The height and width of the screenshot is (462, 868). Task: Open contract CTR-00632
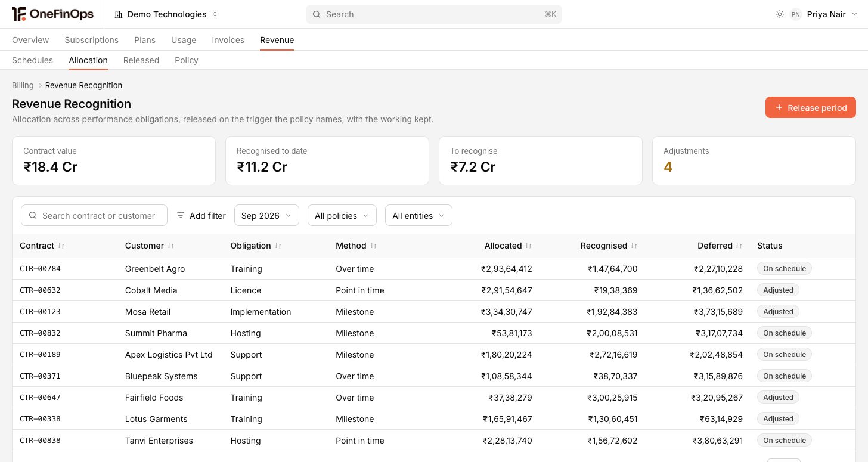click(x=40, y=290)
